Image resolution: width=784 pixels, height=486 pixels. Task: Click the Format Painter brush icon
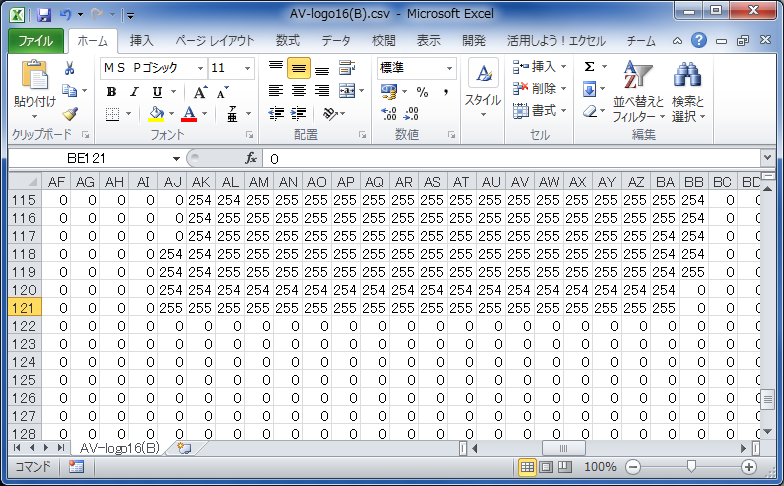click(70, 114)
